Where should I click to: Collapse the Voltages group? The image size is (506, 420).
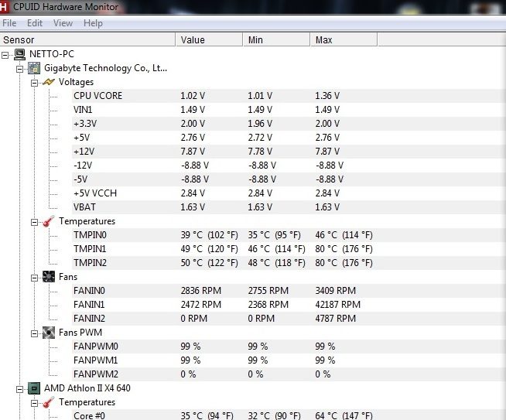[34, 84]
